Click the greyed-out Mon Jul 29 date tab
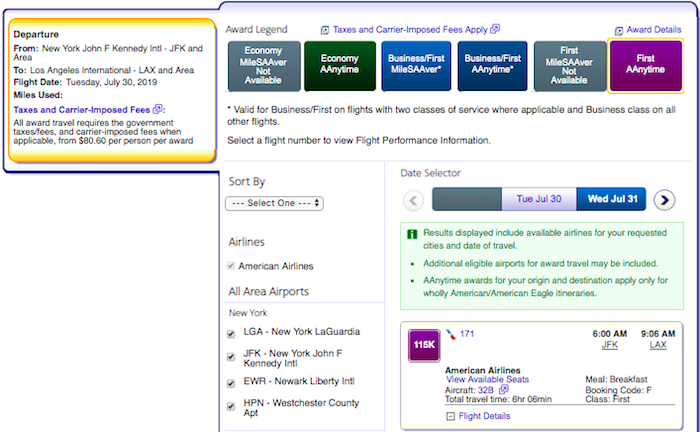 [467, 199]
